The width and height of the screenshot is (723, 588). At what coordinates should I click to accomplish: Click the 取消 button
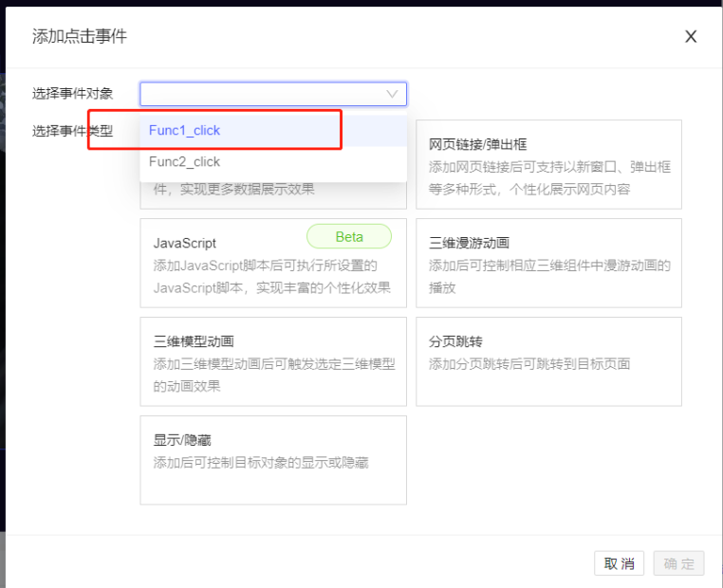pos(619,563)
